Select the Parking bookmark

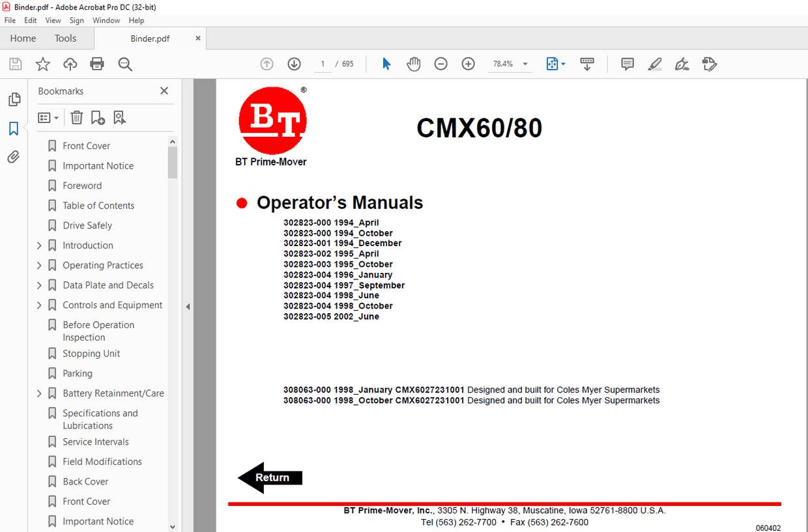[x=77, y=373]
